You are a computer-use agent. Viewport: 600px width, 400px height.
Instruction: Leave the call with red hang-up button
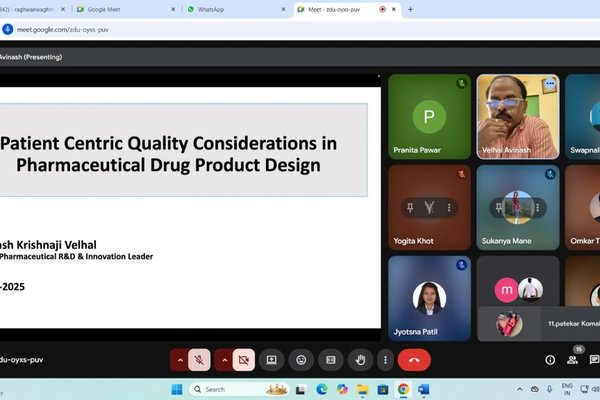point(414,359)
